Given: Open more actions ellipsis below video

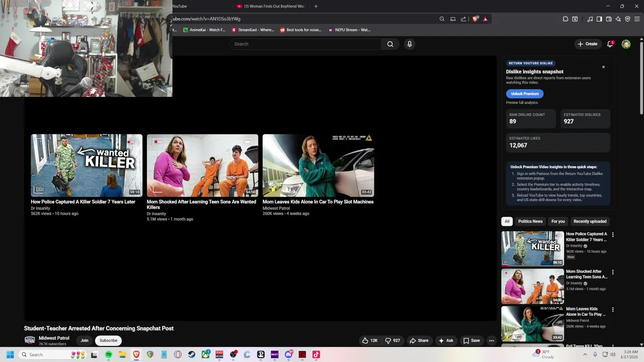Looking at the screenshot, I should click(x=492, y=340).
